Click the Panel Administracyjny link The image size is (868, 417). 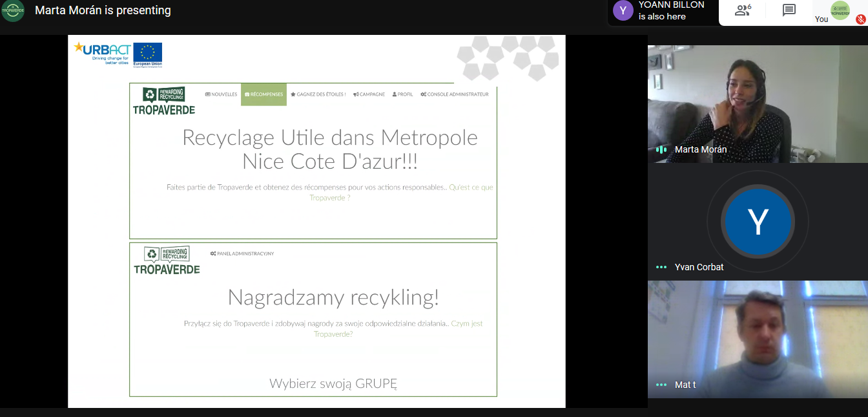(x=242, y=253)
